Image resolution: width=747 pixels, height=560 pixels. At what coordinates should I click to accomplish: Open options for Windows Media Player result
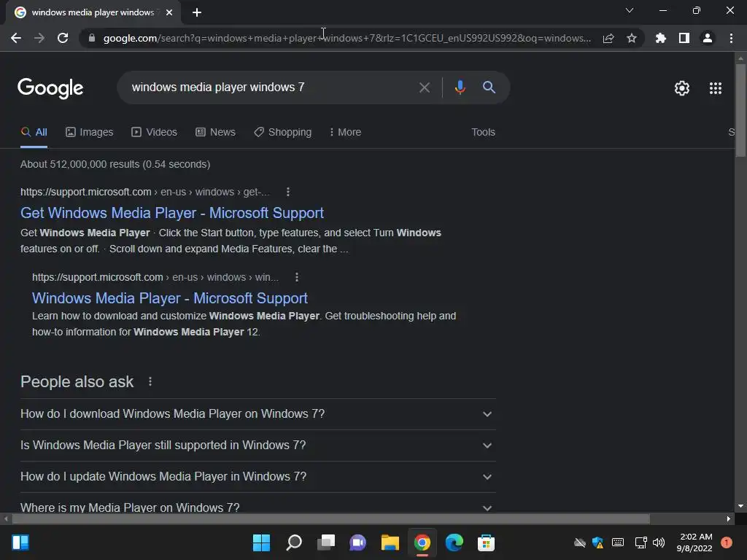pos(297,277)
